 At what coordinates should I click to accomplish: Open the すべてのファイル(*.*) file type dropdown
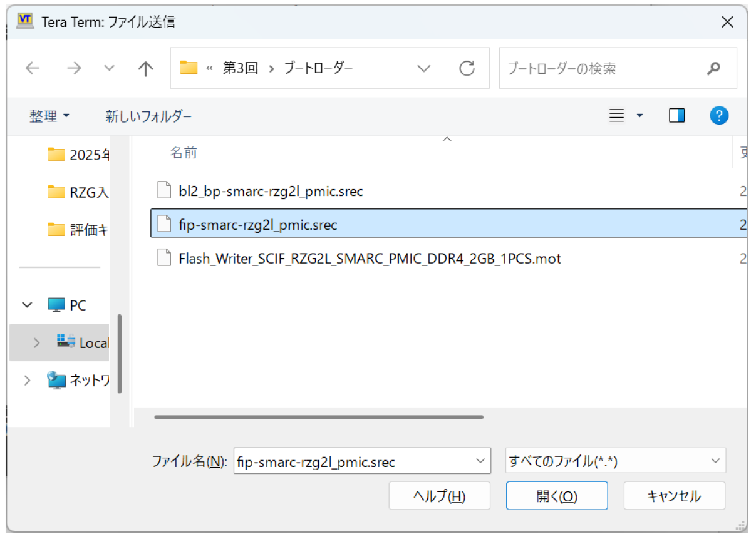point(616,461)
